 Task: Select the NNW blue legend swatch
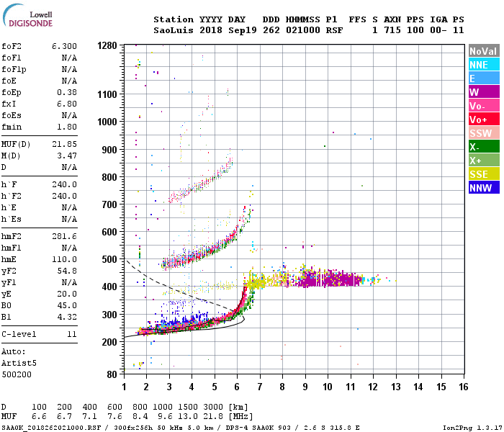484,188
